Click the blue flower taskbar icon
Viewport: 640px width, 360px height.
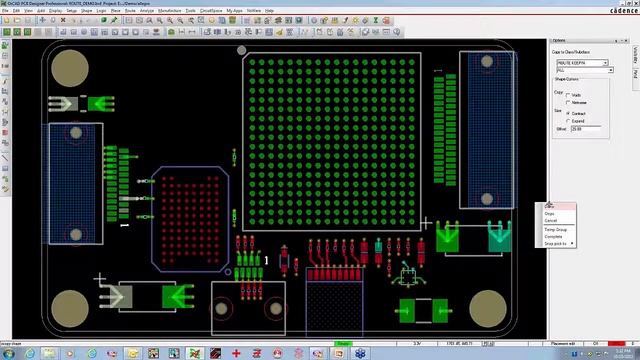pos(360,353)
